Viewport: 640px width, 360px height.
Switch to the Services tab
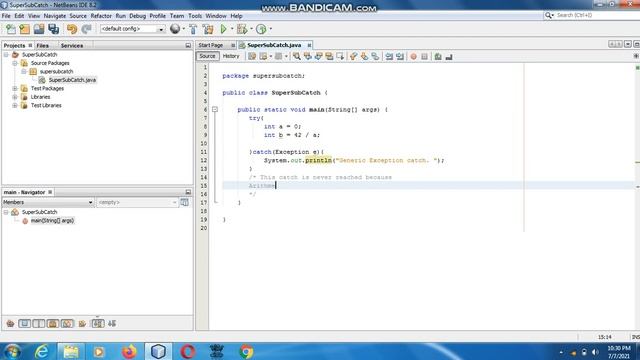pyautogui.click(x=72, y=45)
